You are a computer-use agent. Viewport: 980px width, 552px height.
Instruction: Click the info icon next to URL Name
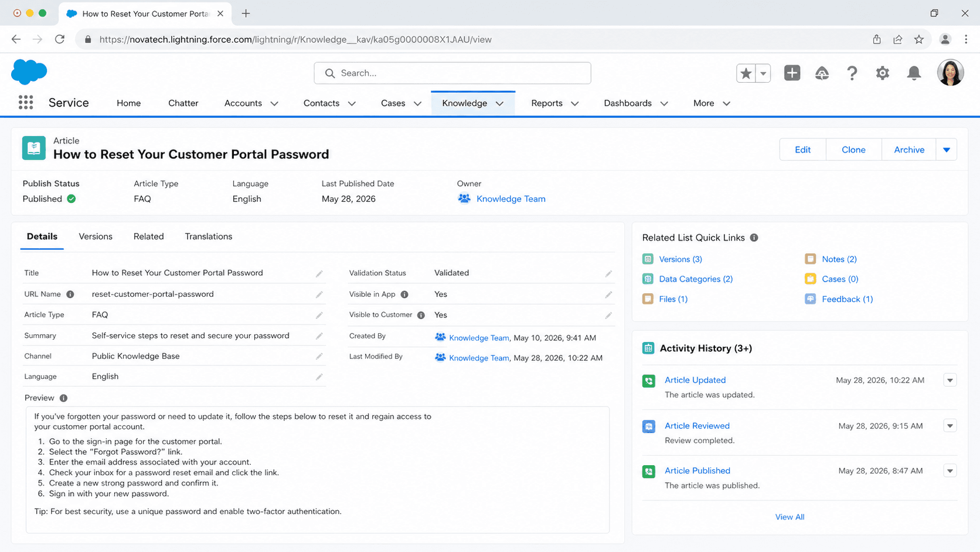point(70,294)
